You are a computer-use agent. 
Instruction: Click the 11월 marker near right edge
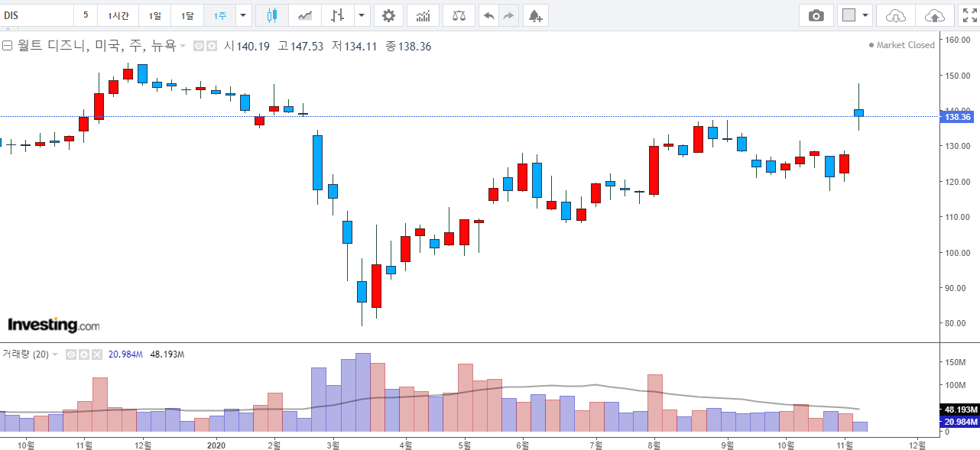coord(845,444)
